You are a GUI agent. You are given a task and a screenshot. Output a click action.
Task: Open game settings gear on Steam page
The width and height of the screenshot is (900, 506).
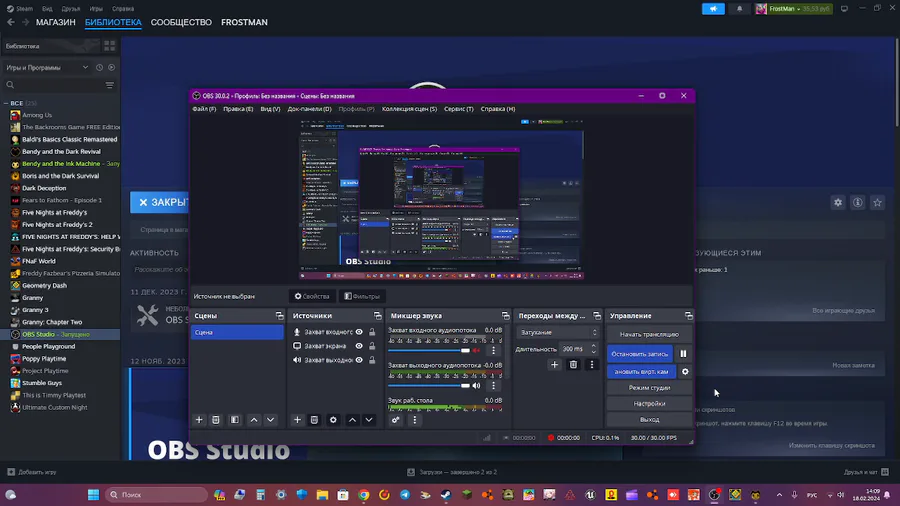click(838, 203)
